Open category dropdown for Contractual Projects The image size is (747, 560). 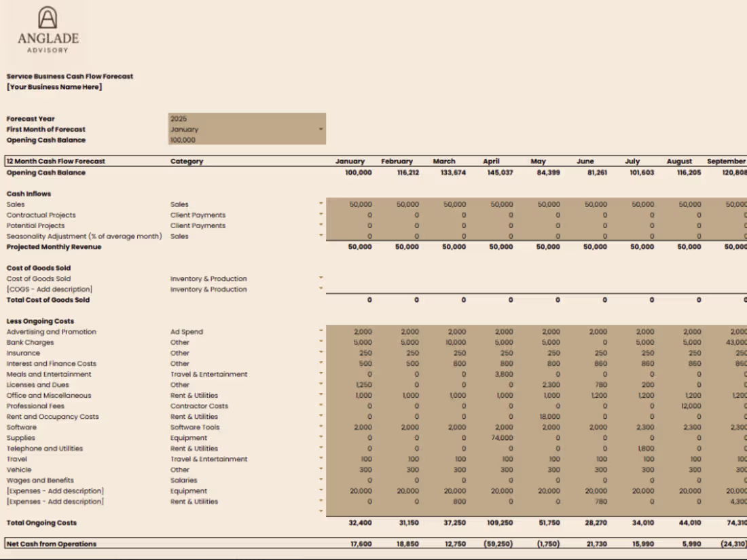pyautogui.click(x=321, y=214)
